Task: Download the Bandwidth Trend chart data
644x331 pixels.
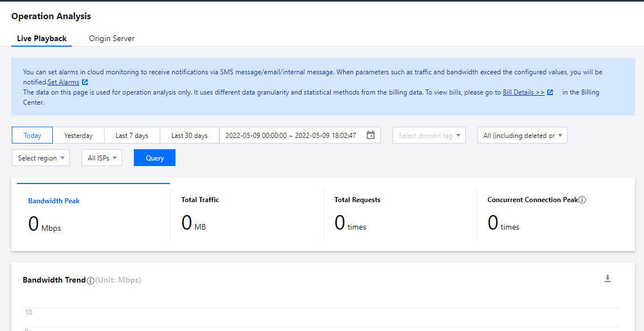Action: pyautogui.click(x=607, y=279)
